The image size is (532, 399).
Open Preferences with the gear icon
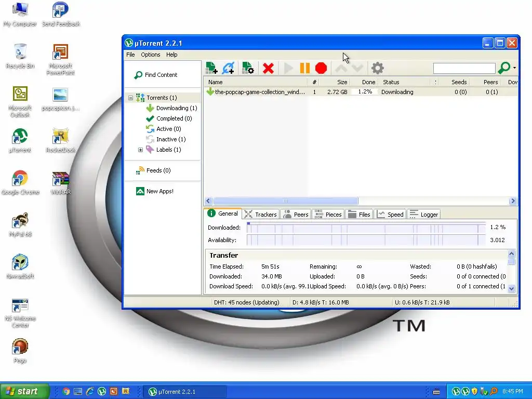377,68
